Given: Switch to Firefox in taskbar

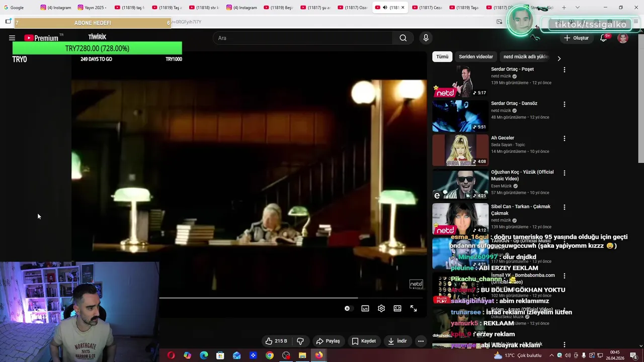Looking at the screenshot, I should point(319,355).
